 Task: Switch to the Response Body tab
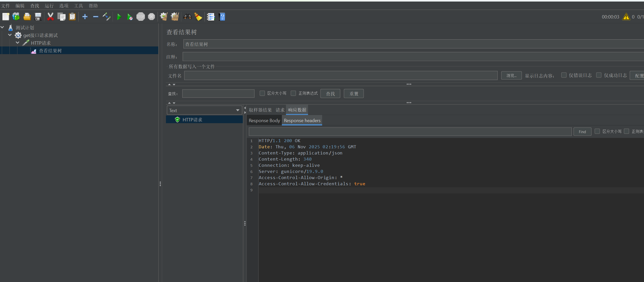(x=264, y=121)
